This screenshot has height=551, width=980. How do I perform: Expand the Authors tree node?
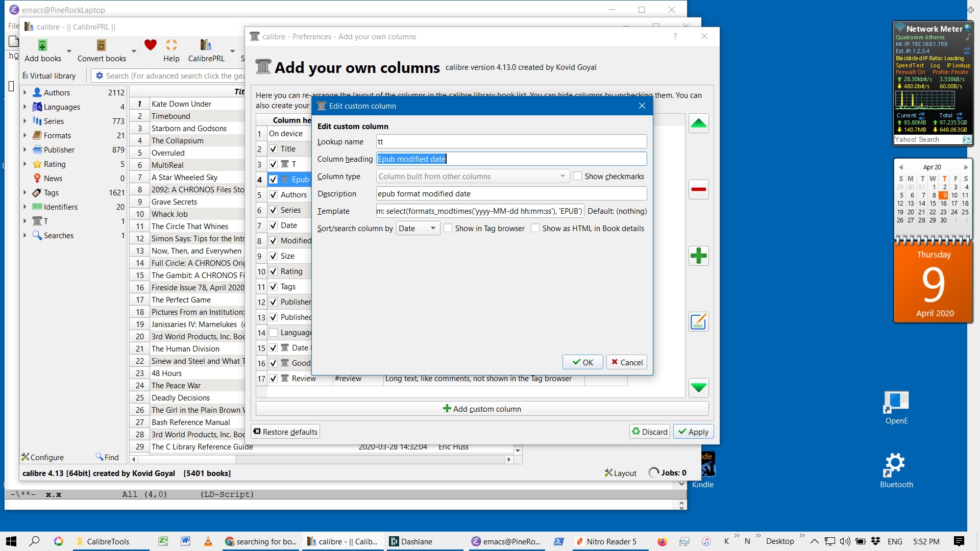pyautogui.click(x=24, y=92)
